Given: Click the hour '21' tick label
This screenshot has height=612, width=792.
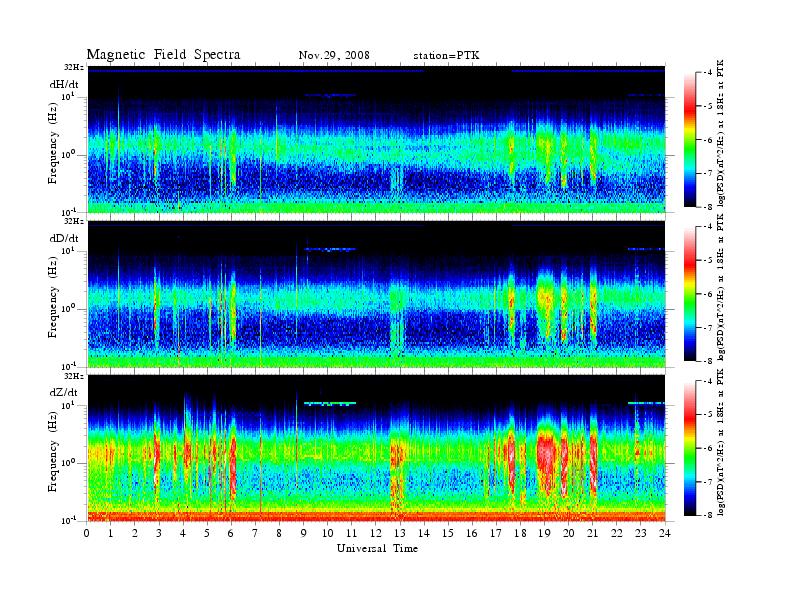Looking at the screenshot, I should [593, 533].
